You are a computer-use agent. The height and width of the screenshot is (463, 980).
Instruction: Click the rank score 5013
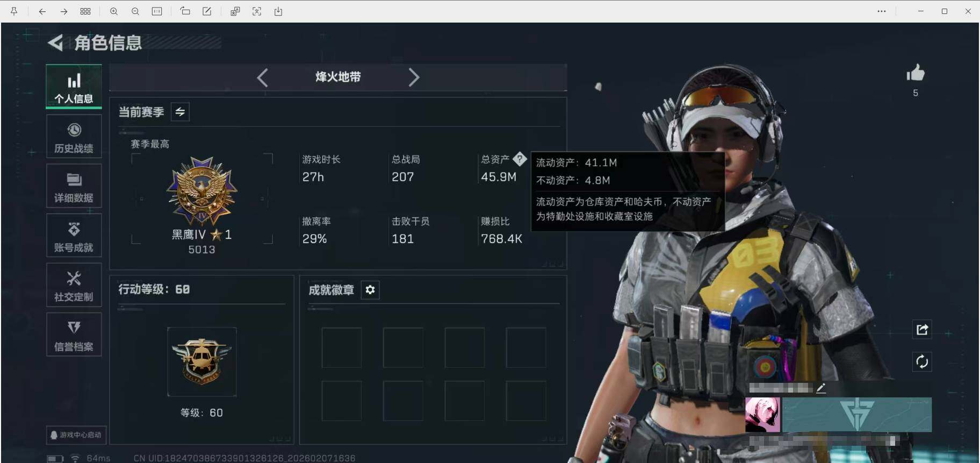tap(201, 250)
